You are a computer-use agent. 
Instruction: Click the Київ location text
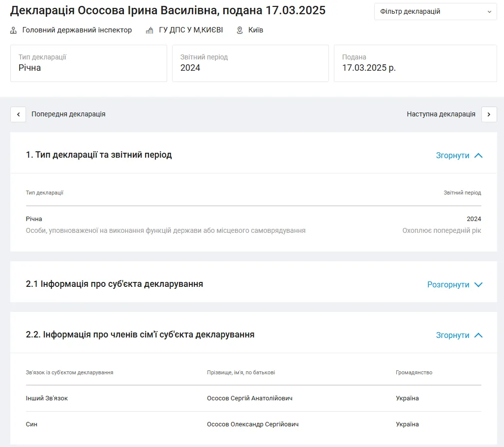[256, 30]
